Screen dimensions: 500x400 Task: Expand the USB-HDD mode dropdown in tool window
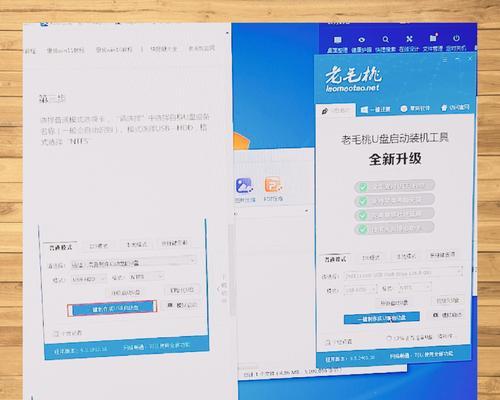[x=360, y=290]
